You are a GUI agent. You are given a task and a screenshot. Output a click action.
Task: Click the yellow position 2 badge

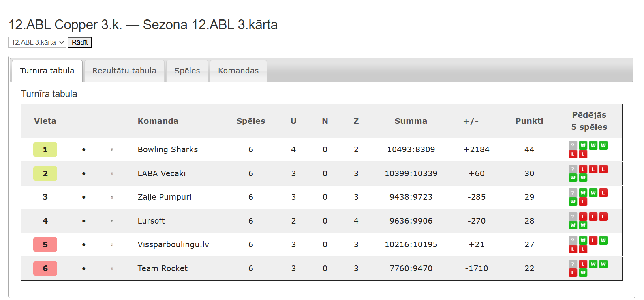[45, 173]
